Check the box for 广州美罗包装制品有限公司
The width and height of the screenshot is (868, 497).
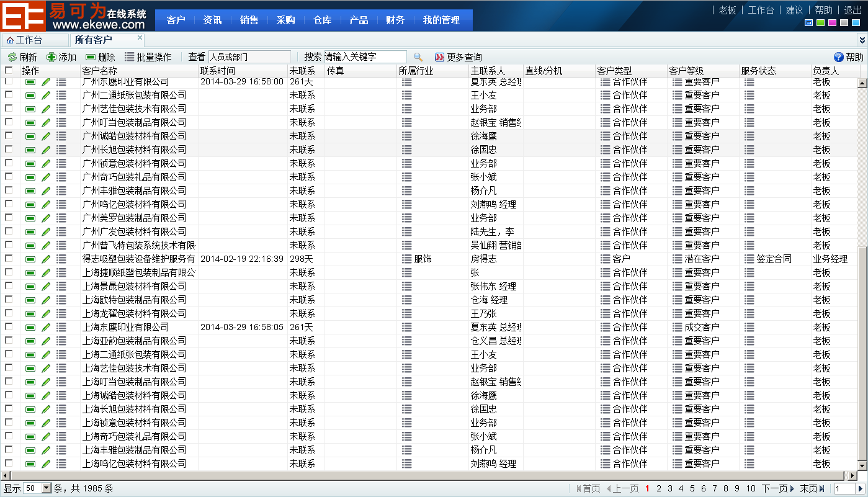[9, 218]
